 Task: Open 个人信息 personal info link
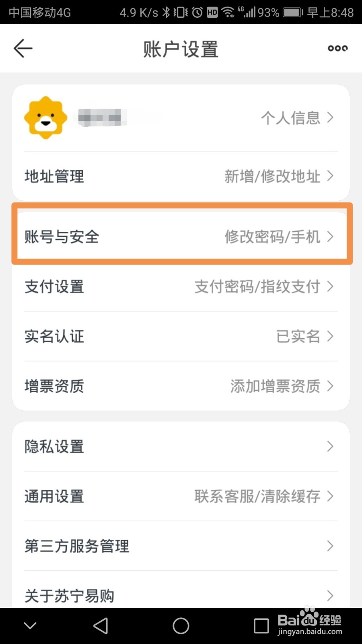(297, 118)
